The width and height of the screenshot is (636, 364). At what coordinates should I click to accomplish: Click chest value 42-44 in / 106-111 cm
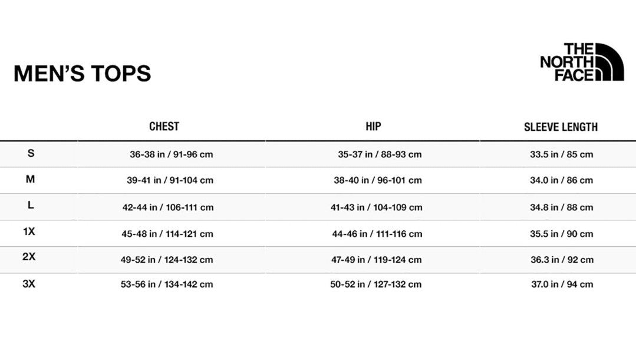[x=168, y=207]
